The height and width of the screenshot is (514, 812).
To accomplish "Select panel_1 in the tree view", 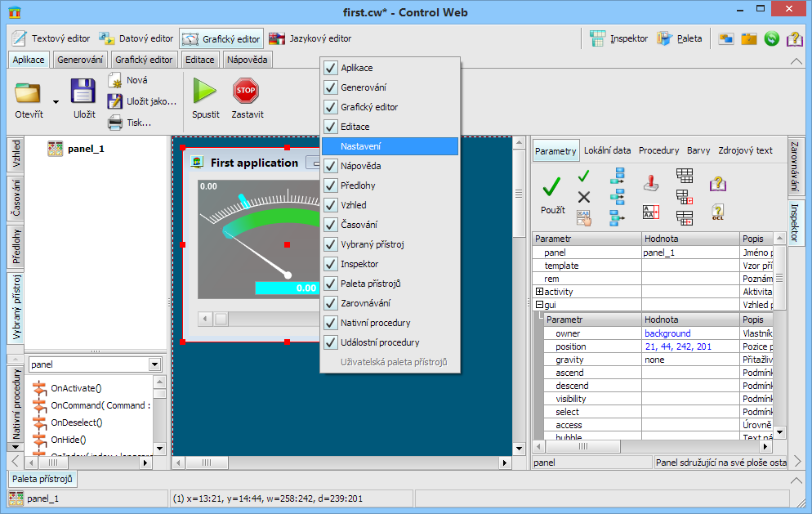I will tap(86, 149).
